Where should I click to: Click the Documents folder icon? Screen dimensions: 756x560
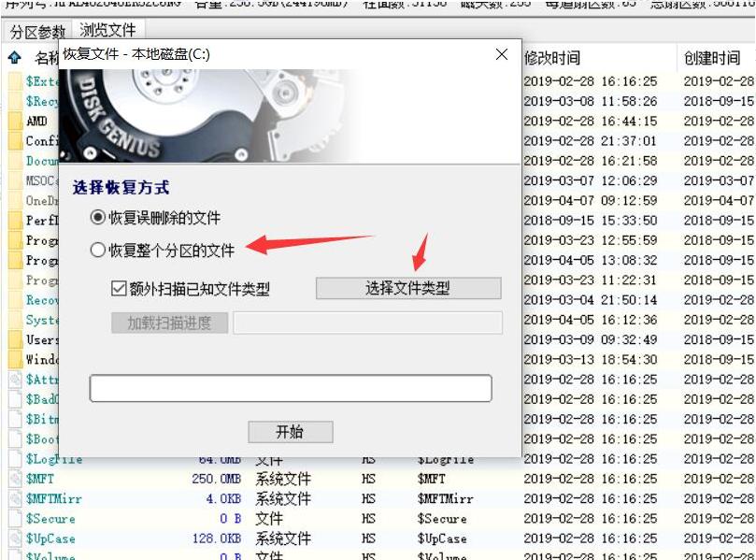(x=16, y=161)
